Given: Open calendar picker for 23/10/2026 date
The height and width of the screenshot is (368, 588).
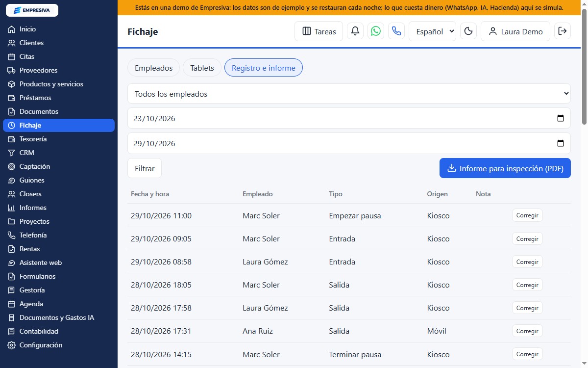Looking at the screenshot, I should (561, 118).
